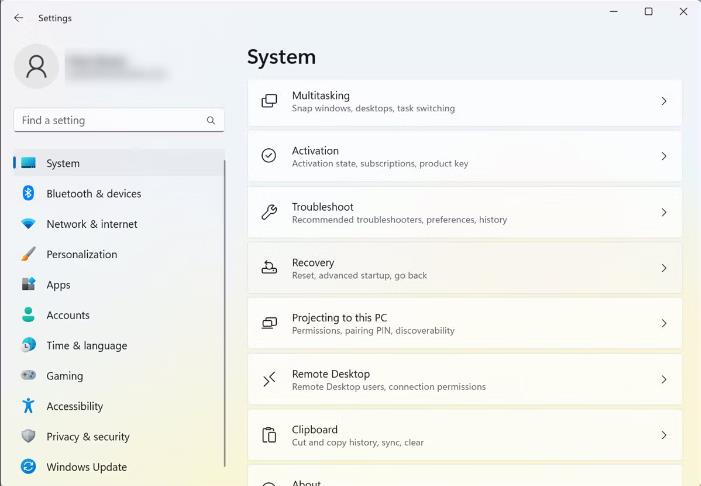The height and width of the screenshot is (486, 701).
Task: Maximize the Settings window
Action: (649, 12)
